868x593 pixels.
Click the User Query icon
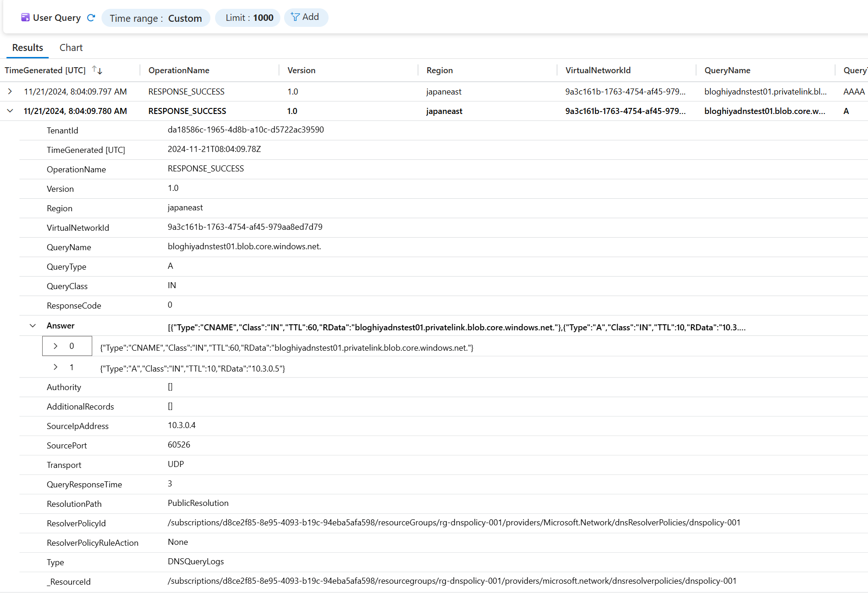25,18
